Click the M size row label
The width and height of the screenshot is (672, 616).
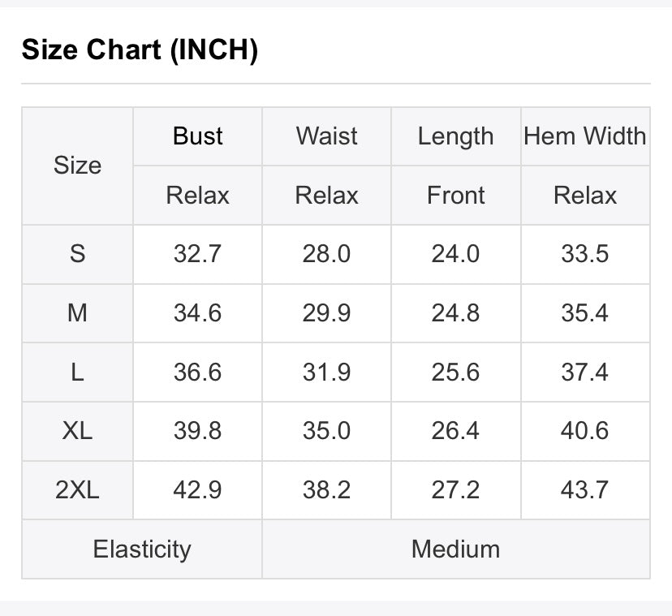point(77,313)
